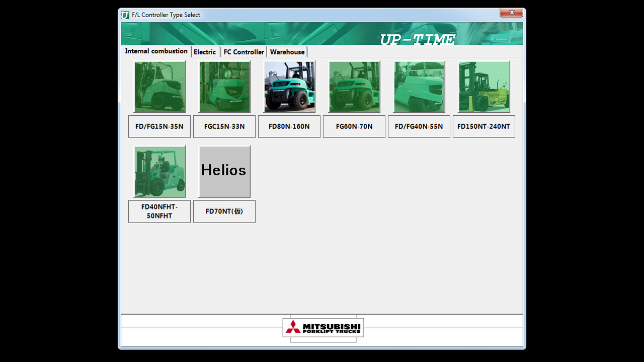Click the FGC15N-33N label button

click(x=224, y=126)
